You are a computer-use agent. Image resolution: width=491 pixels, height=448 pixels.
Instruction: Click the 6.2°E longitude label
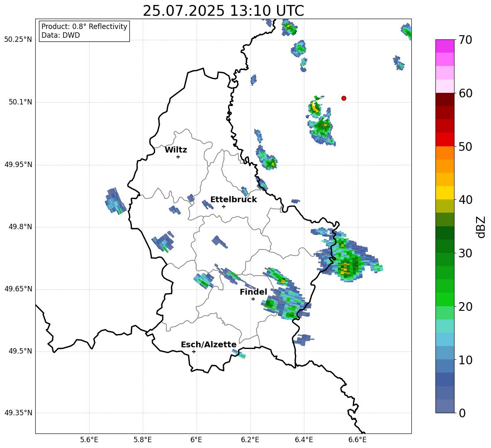[x=250, y=440]
